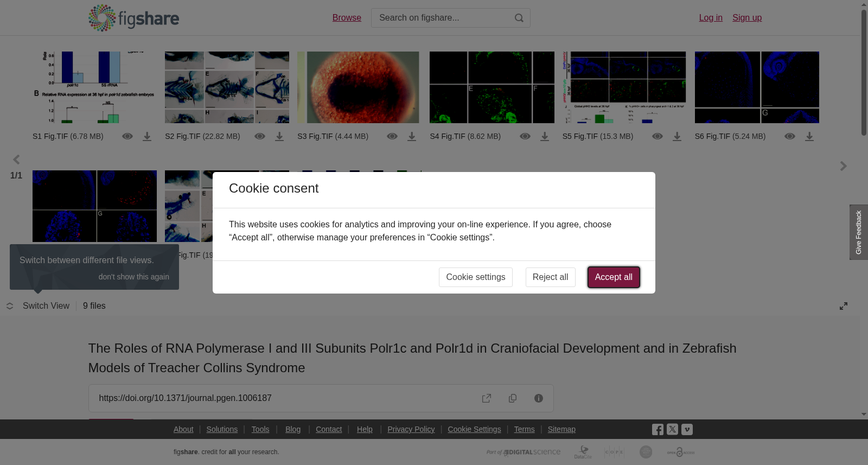Download S1 Fig.TIF file
This screenshot has width=868, height=465.
[x=147, y=136]
